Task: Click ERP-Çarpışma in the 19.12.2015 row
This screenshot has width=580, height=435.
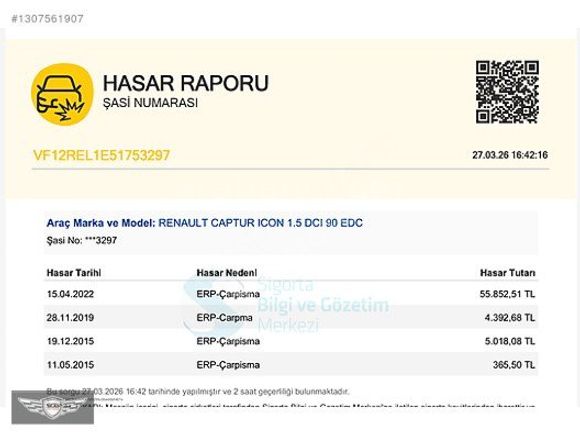Action: click(x=228, y=341)
